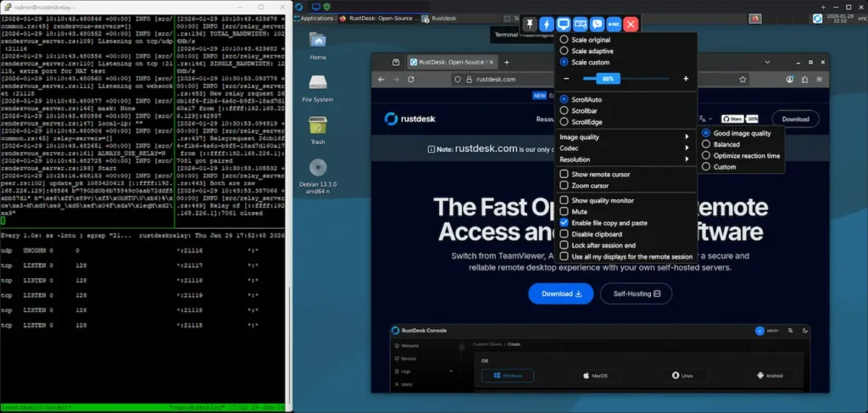Open the lightning bolt control actions menu
Screen dimensions: 868x413
point(547,24)
